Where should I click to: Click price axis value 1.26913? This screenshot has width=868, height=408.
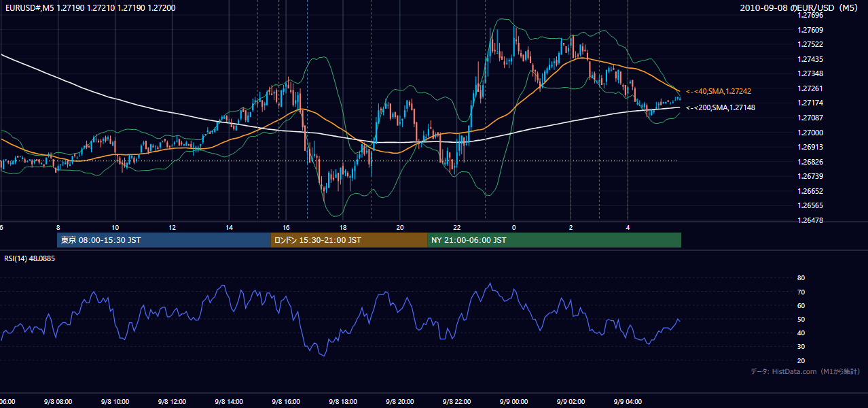point(810,147)
